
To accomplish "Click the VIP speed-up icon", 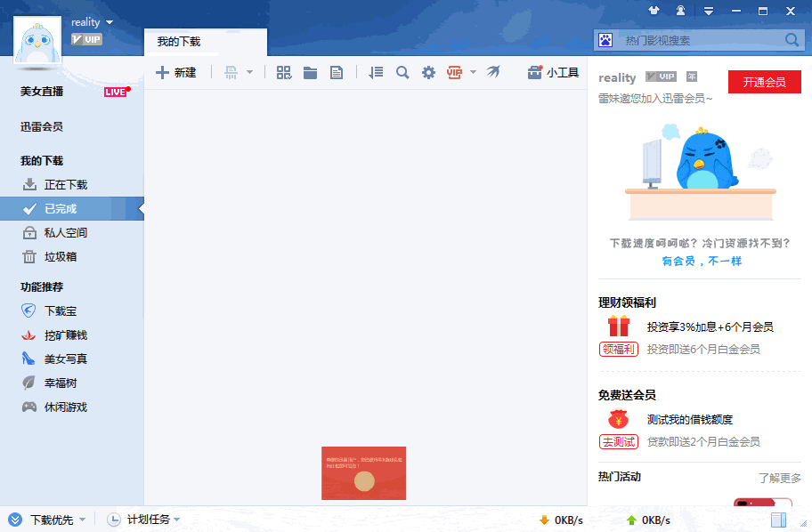I will [x=453, y=72].
